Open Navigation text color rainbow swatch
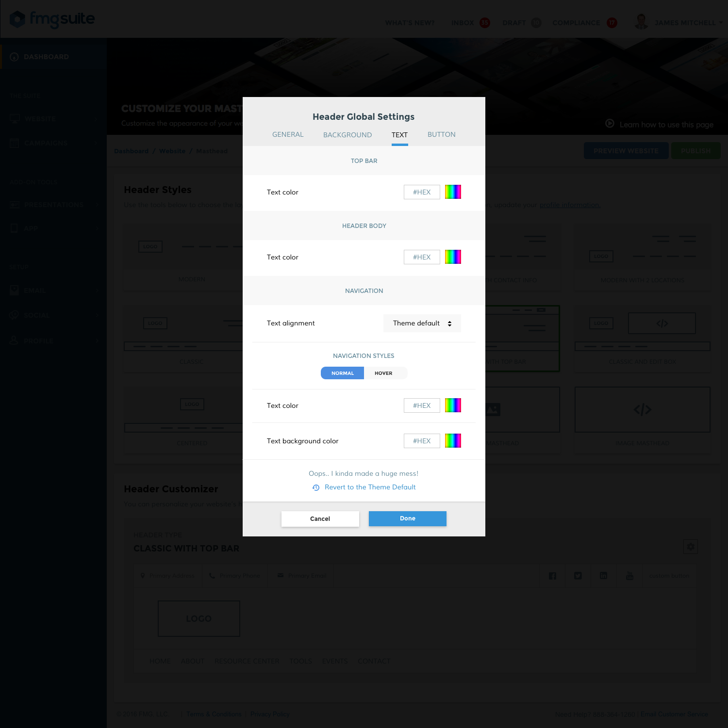Image resolution: width=728 pixels, height=728 pixels. click(453, 405)
